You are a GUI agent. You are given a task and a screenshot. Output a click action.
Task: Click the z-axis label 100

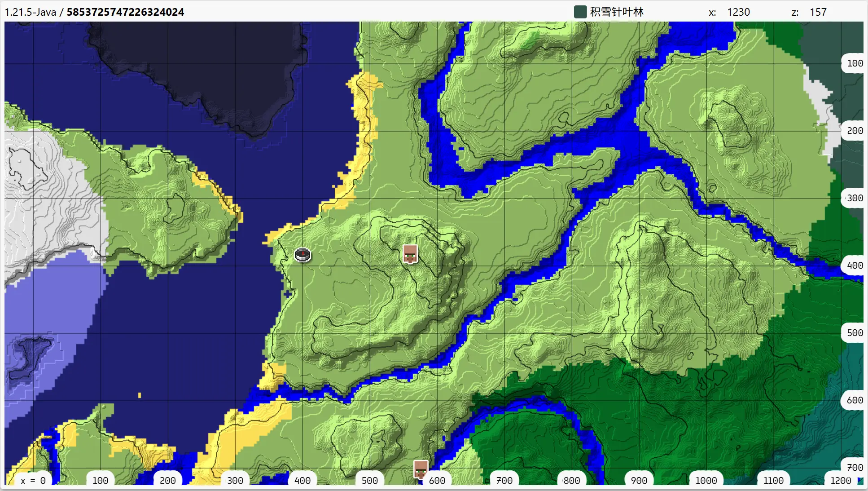854,63
